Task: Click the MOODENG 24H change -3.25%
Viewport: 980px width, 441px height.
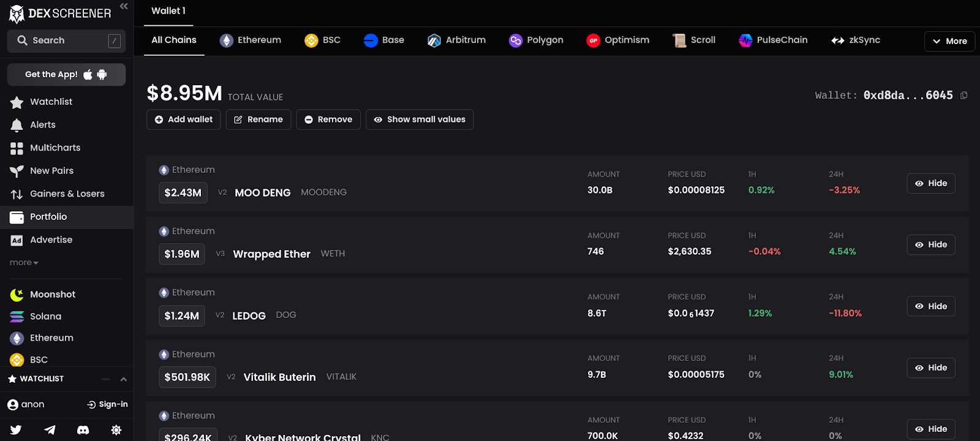Action: [x=844, y=190]
